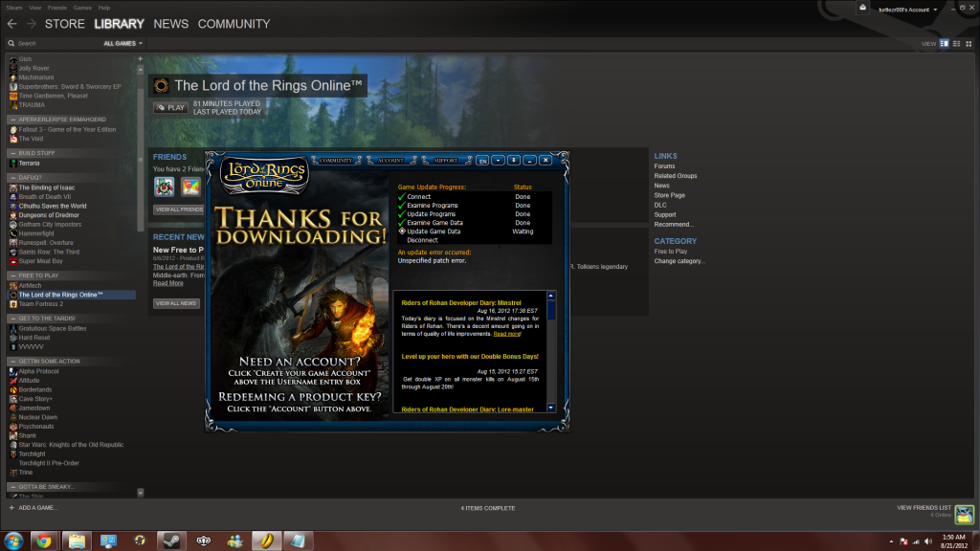Open Windows Live Messenger from the taskbar

tap(235, 541)
